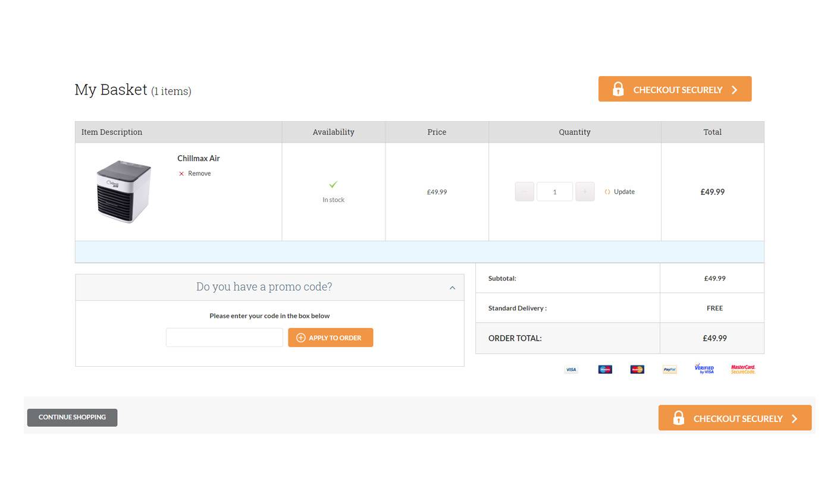
Task: Click the Visa payment icon
Action: point(571,369)
